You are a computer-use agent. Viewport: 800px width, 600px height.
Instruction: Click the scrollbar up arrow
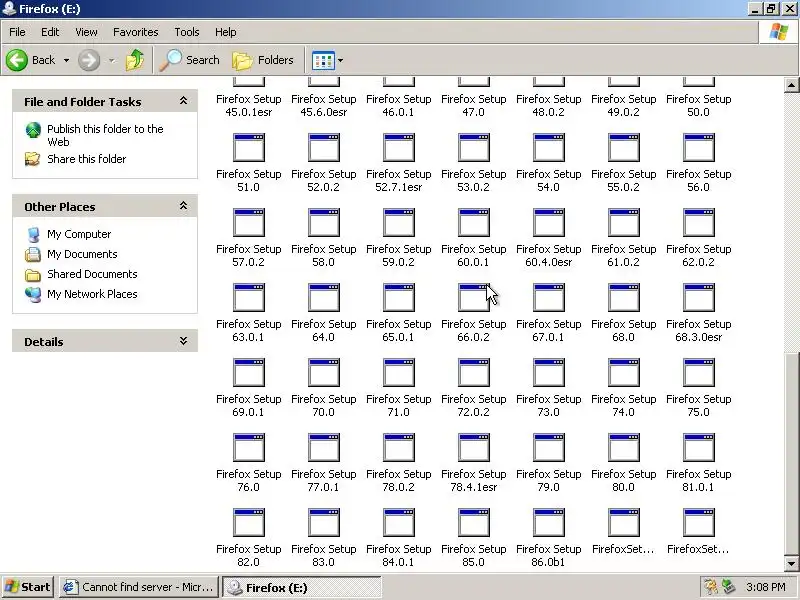(x=791, y=85)
